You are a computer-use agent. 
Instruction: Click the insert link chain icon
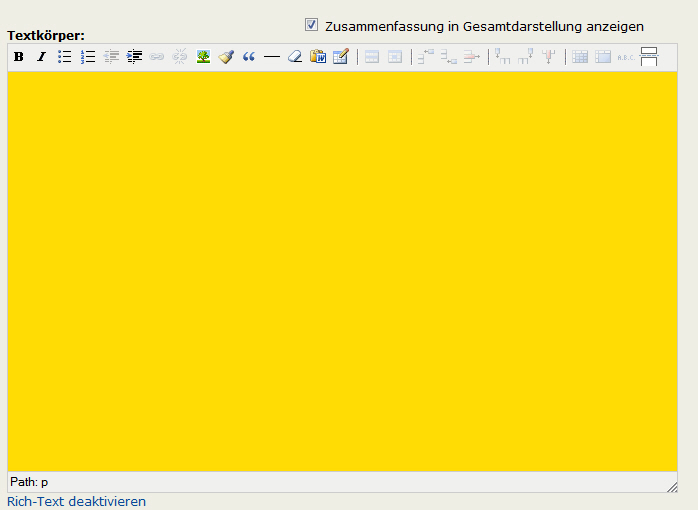[x=157, y=57]
